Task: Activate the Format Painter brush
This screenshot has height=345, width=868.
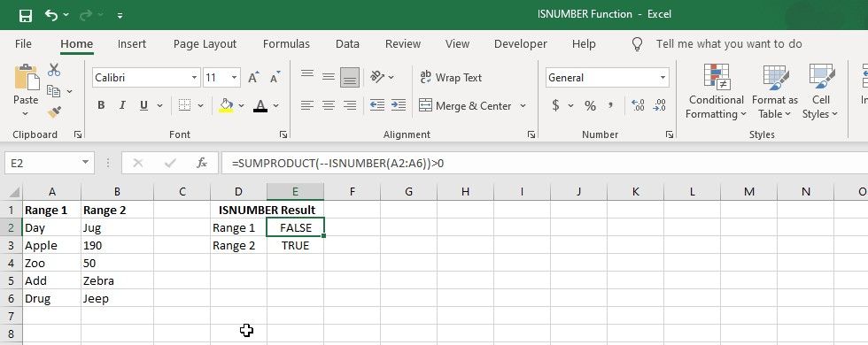Action: coord(54,112)
